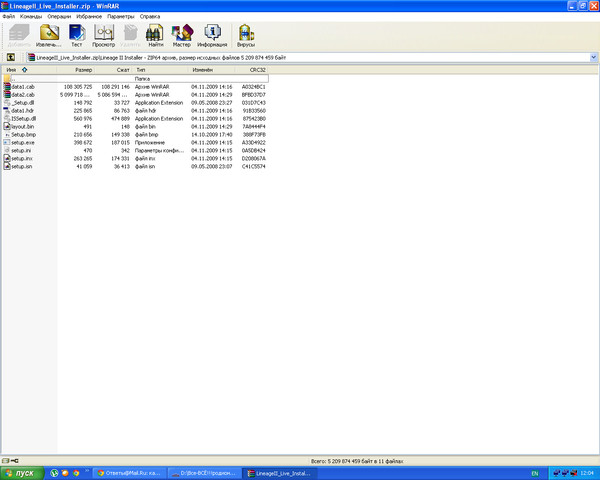The height and width of the screenshot is (480, 600).
Task: Select the setup.ini file
Action: pyautogui.click(x=136, y=150)
